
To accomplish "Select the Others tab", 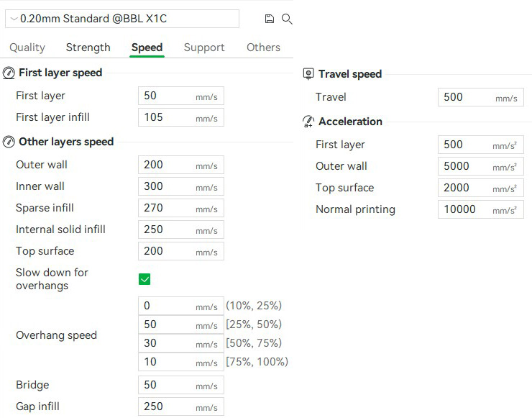I will (x=263, y=47).
